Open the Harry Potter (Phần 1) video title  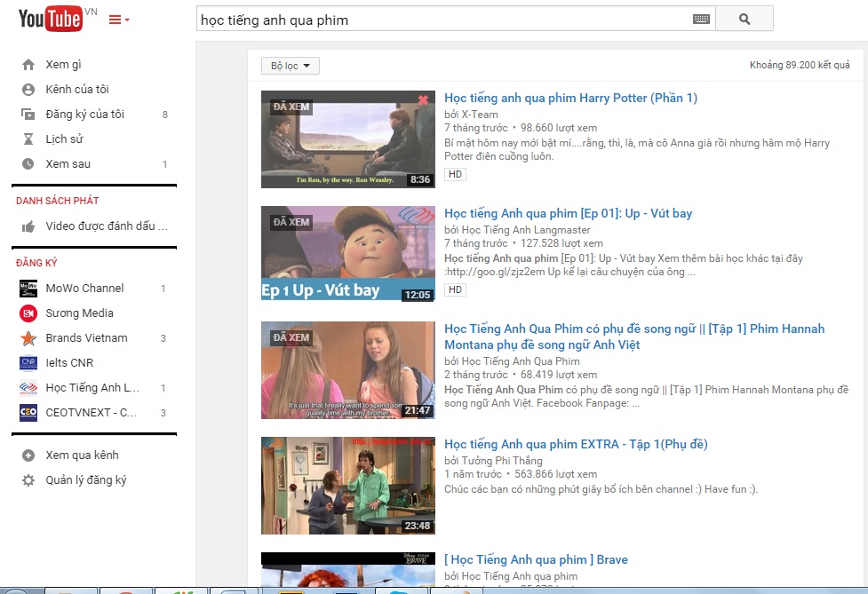(570, 98)
